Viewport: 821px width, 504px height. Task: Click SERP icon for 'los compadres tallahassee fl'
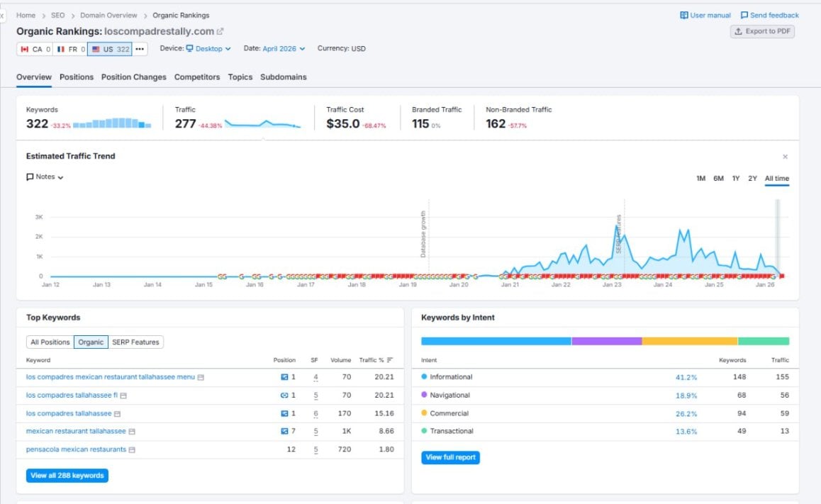coord(123,396)
